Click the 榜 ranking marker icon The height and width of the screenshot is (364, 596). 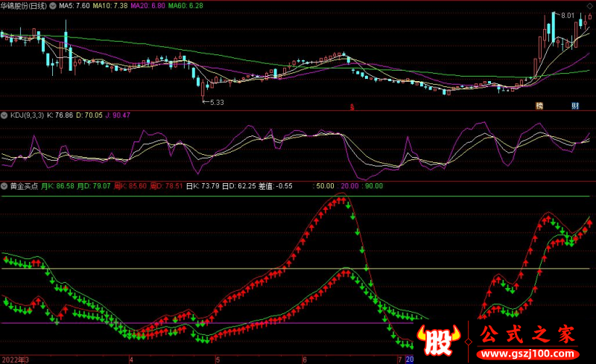(539, 106)
